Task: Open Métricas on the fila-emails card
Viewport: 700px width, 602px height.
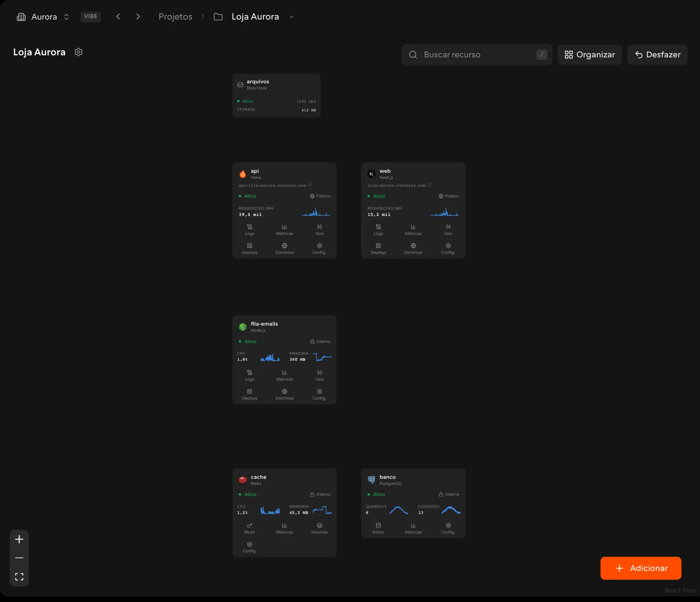Action: (284, 376)
